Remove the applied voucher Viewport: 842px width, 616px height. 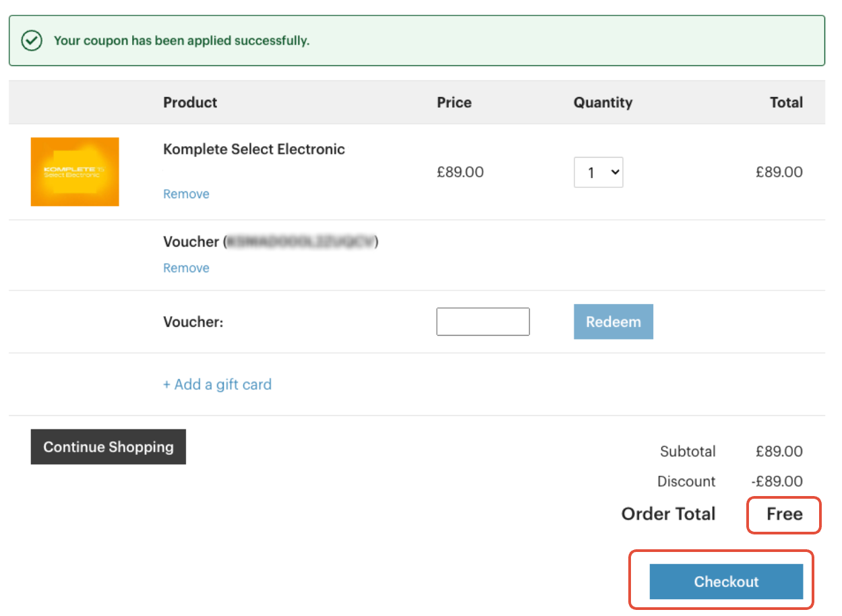pos(186,268)
